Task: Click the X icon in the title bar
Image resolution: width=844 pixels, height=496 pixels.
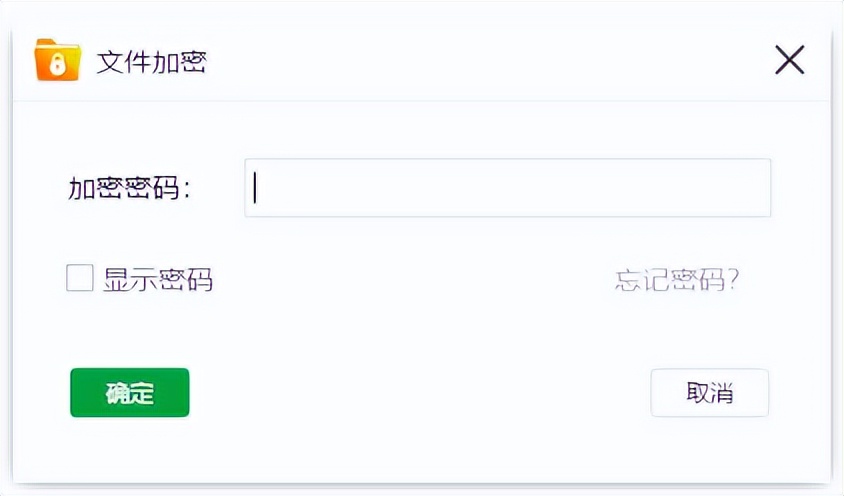Action: (790, 60)
